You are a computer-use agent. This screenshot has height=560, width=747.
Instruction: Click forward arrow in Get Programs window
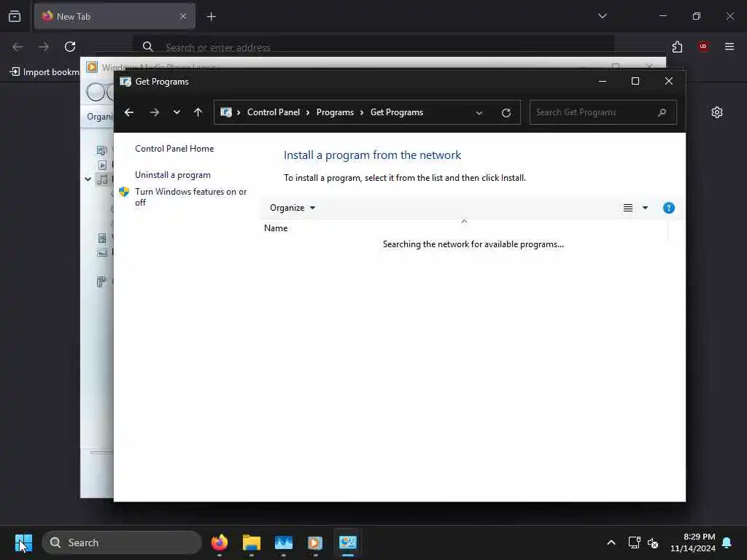pyautogui.click(x=155, y=112)
